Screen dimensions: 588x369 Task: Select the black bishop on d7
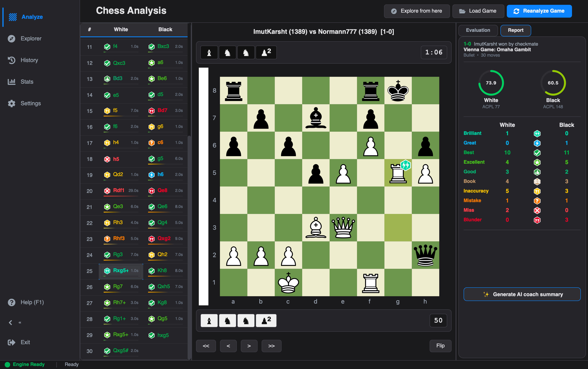316,118
